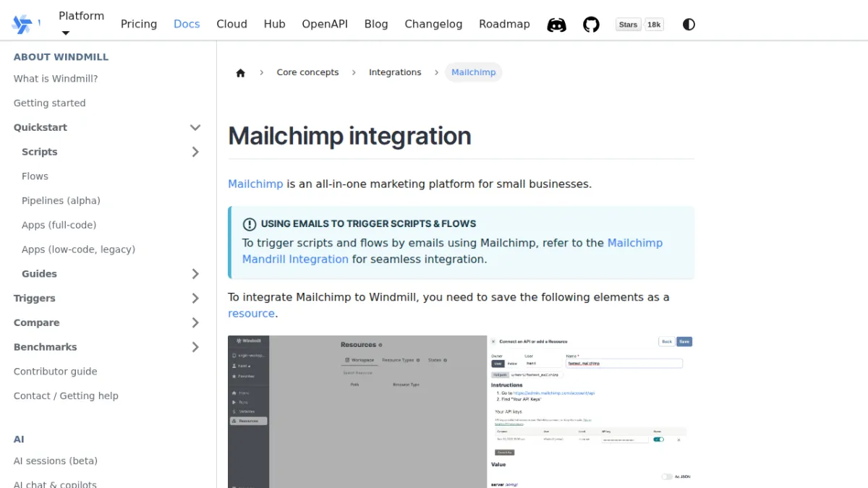Open AI sessions (beta) sidebar page
The width and height of the screenshot is (868, 488).
coord(56,461)
